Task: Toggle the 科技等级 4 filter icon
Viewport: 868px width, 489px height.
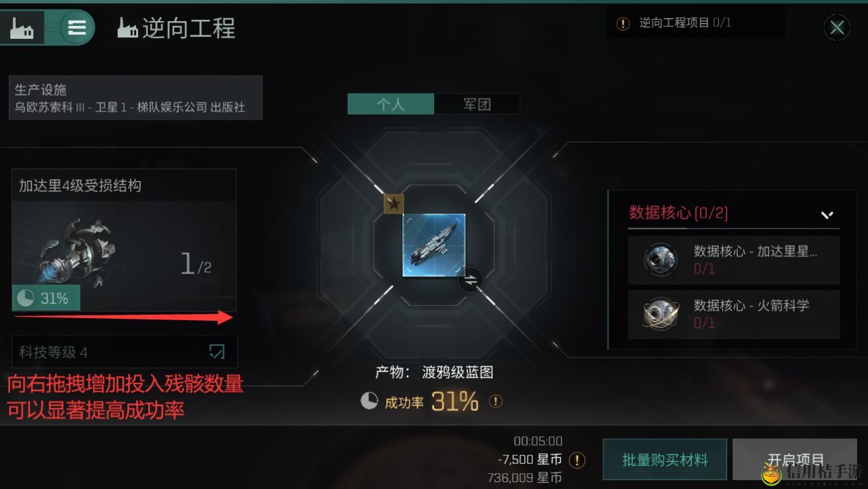Action: 217,352
